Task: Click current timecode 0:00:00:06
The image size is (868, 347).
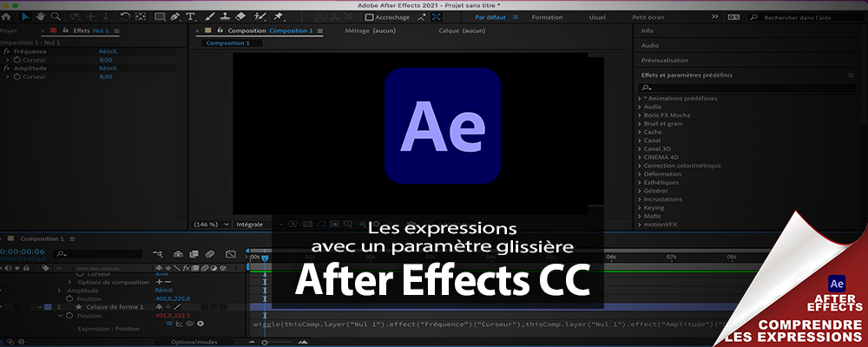Action: 23,251
